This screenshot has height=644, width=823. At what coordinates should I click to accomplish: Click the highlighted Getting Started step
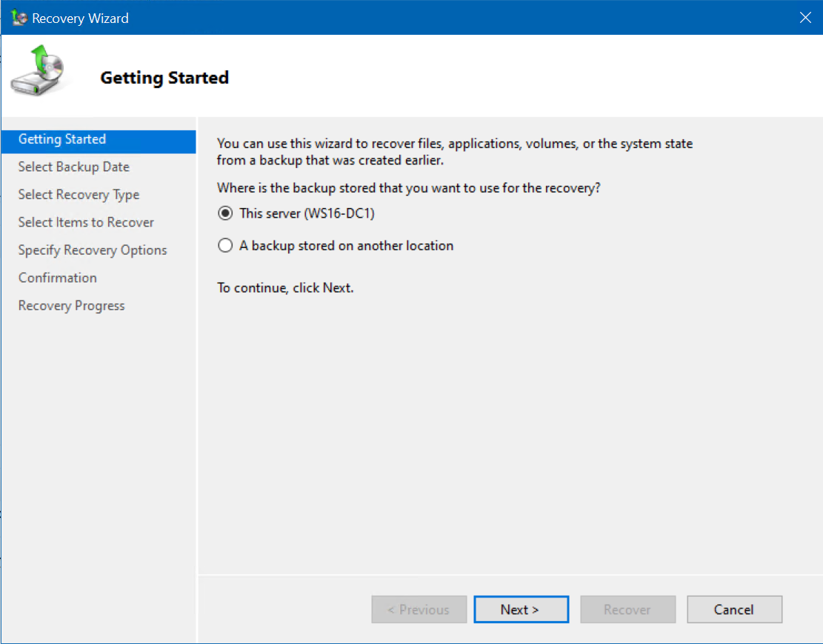(62, 139)
